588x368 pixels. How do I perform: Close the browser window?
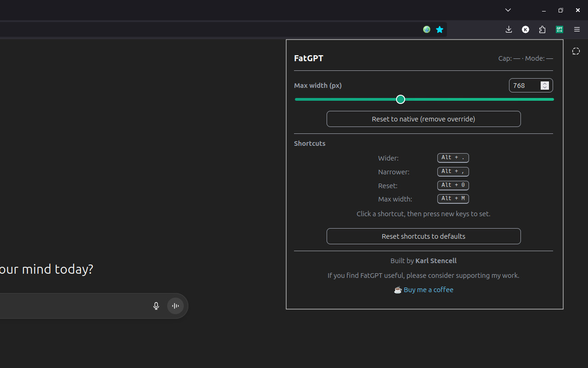(x=578, y=10)
